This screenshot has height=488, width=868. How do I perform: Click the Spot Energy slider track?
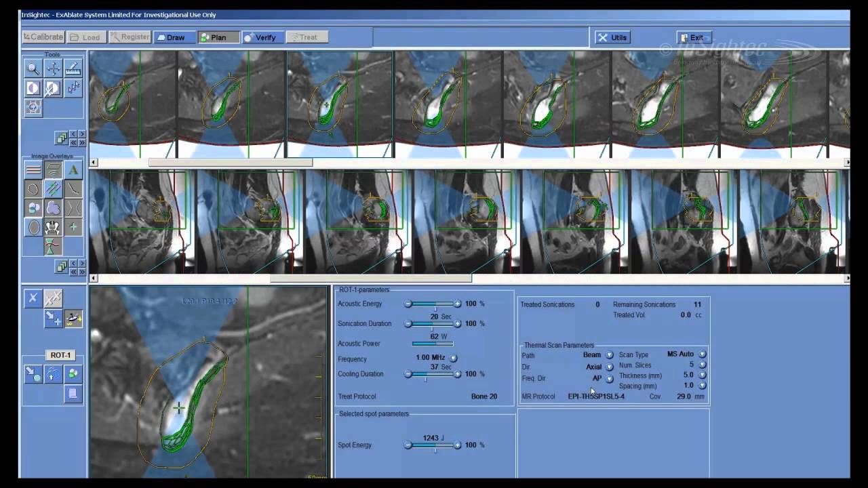433,445
